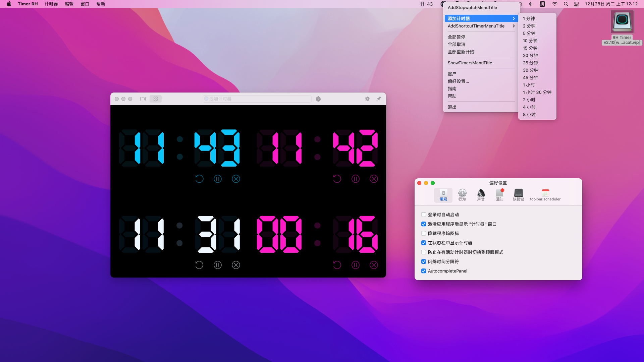Click the stopwatch icon in toolbar
Viewport: 644px width, 362px height.
click(x=318, y=99)
